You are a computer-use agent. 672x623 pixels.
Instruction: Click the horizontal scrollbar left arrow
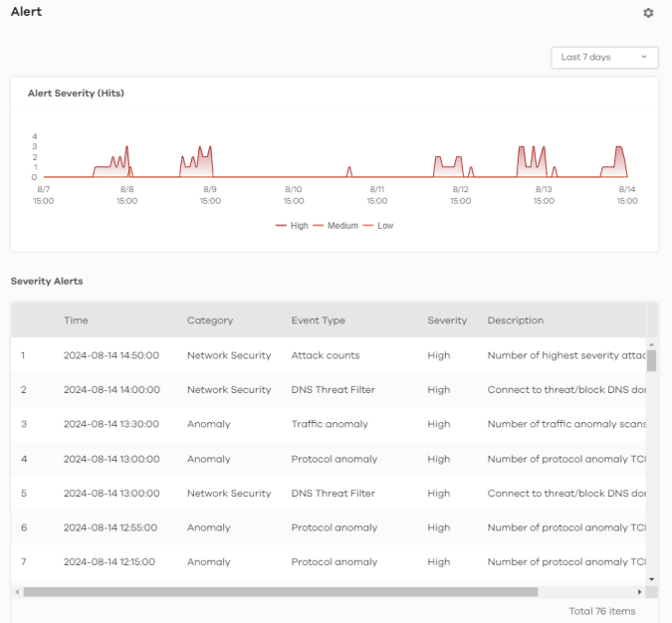17,591
